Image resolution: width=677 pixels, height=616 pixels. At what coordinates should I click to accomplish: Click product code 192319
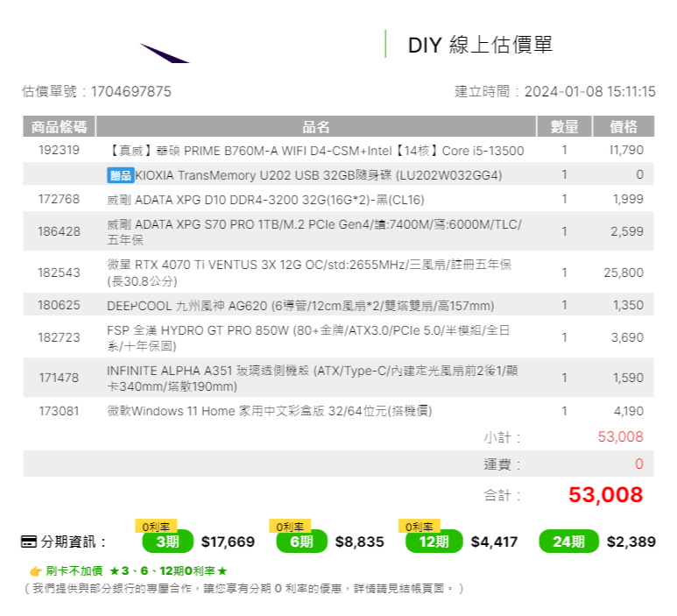(60, 150)
